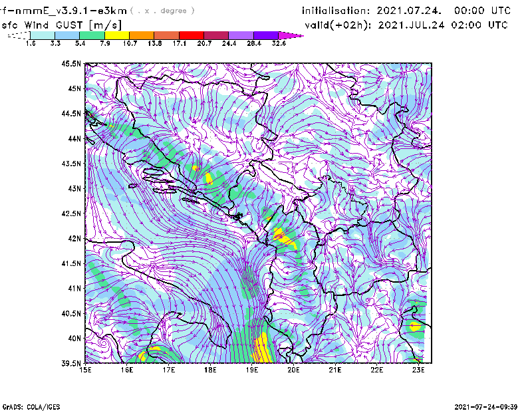The image size is (532, 411).
Task: Click the crimson 20.7–24.4 legend swatch
Action: click(216, 35)
